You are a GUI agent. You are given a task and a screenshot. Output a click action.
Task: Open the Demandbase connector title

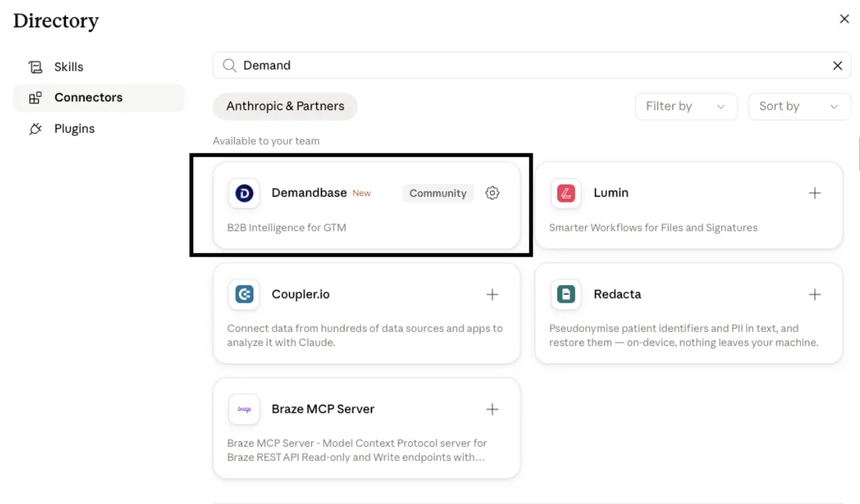click(309, 193)
